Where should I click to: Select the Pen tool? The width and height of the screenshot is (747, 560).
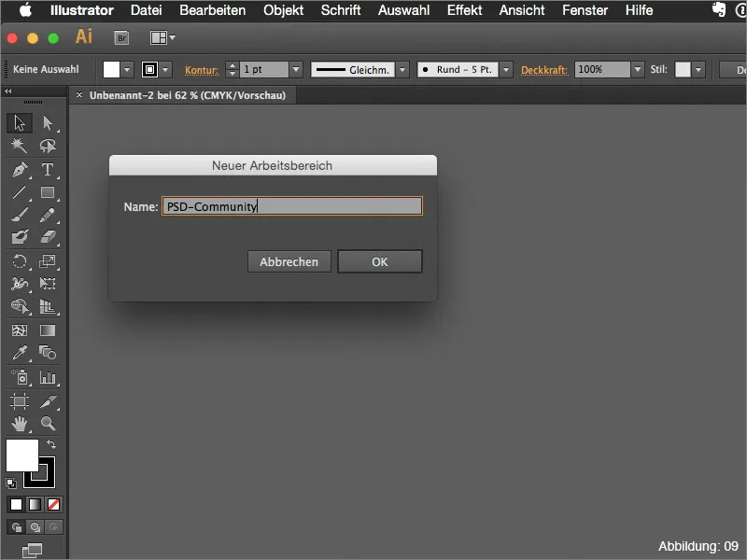(x=20, y=170)
